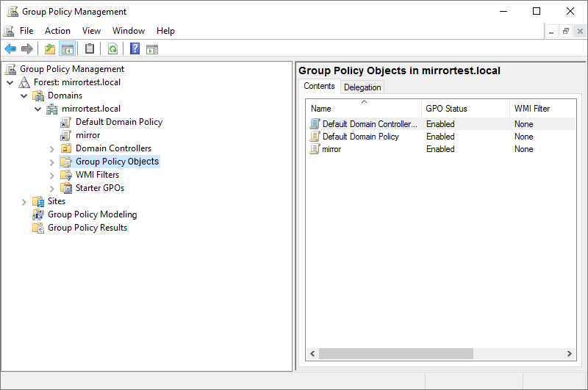
Task: Select 'Default Domain Controller...' list row name
Action: pyautogui.click(x=370, y=124)
